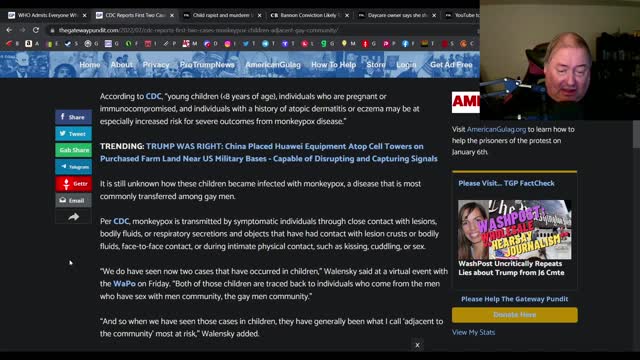This screenshot has width=640, height=360.
Task: Click the yellow Donate Here button
Action: [x=515, y=315]
